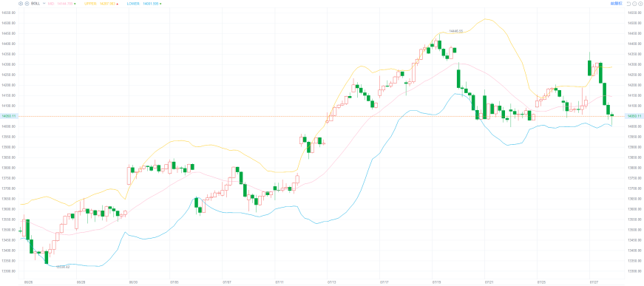
Task: Click the 13800.00 label on left price axis
Action: click(9, 168)
